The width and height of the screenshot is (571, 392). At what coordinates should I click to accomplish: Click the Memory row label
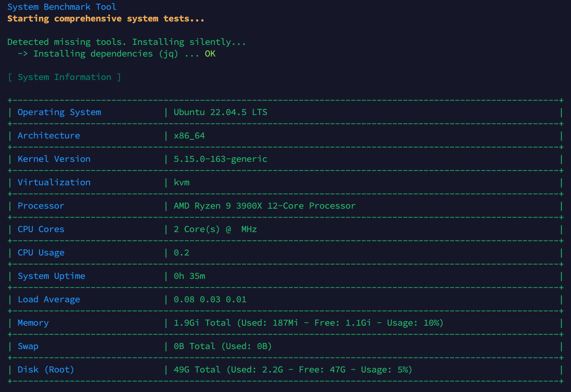click(x=33, y=323)
